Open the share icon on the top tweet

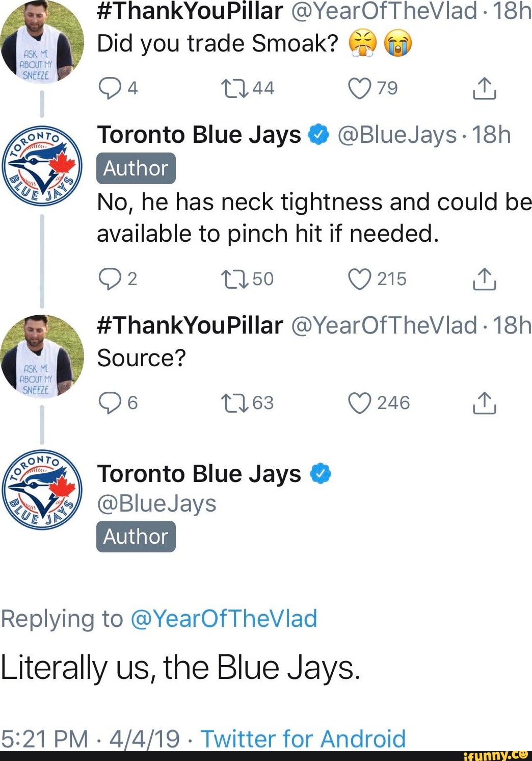484,87
